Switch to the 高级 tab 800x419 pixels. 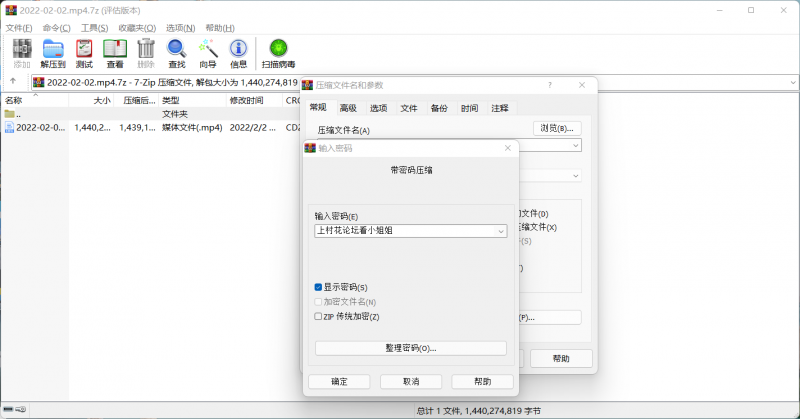tap(347, 108)
